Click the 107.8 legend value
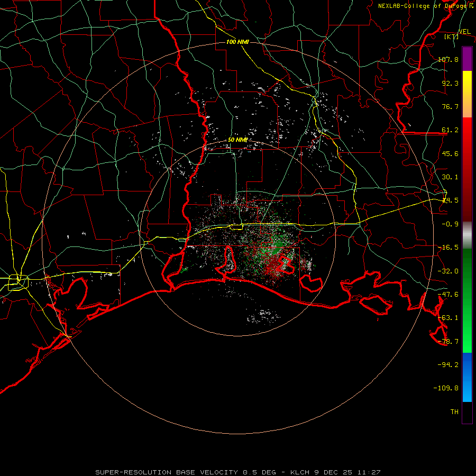The image size is (476, 476). (x=448, y=59)
